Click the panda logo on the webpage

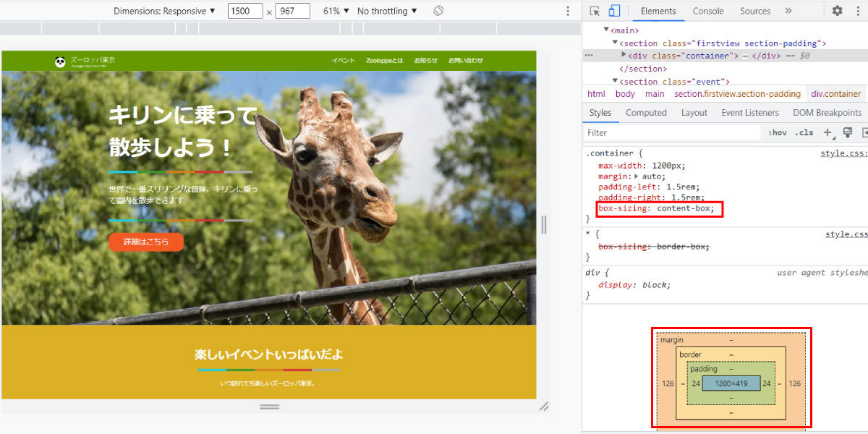point(60,61)
